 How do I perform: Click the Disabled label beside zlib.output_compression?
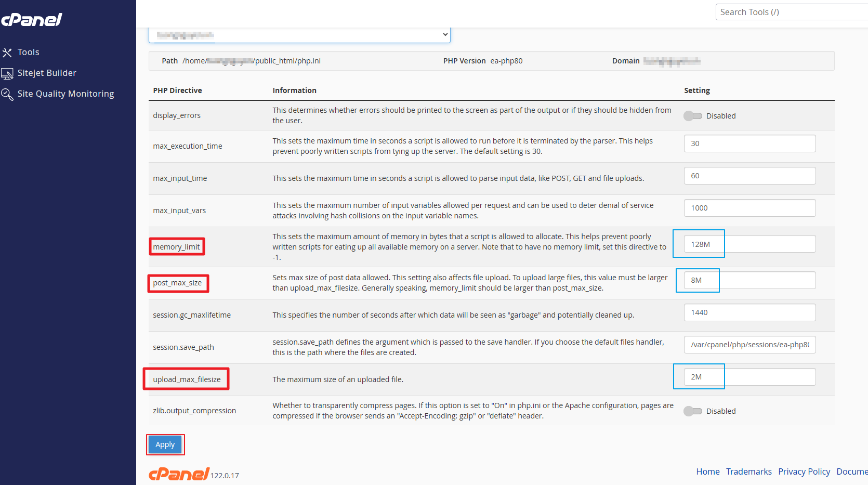point(721,411)
